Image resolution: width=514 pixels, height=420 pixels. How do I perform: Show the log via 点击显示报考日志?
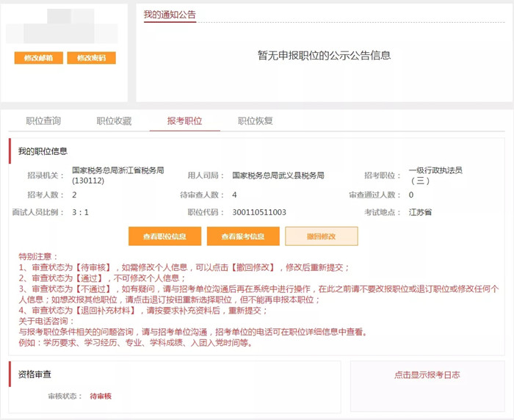(427, 374)
